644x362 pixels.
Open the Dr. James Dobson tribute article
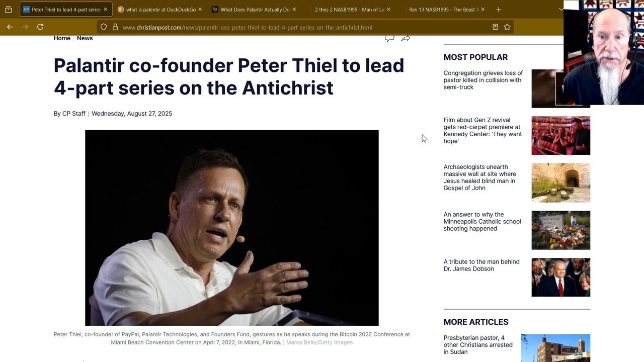481,265
